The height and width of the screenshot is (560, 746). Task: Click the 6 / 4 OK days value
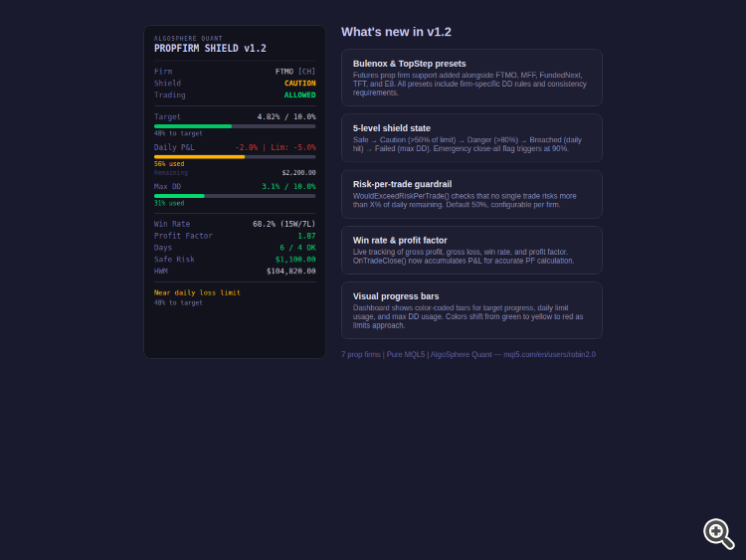297,248
